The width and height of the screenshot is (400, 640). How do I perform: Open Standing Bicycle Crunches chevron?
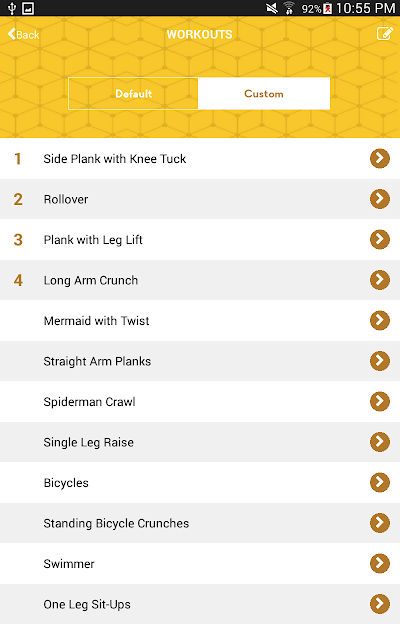tap(380, 523)
